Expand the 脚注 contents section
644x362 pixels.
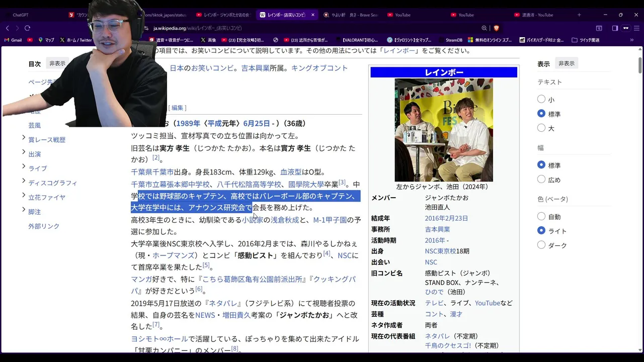24,210
